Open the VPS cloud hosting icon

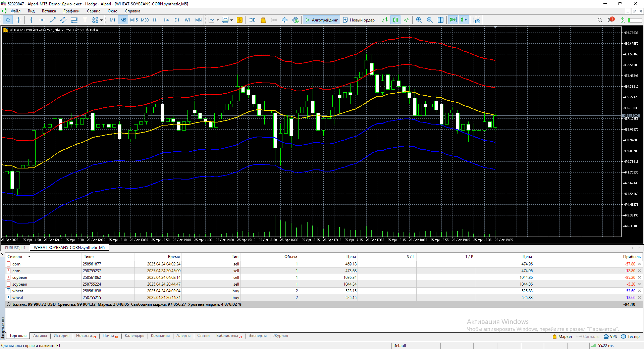[x=285, y=20]
